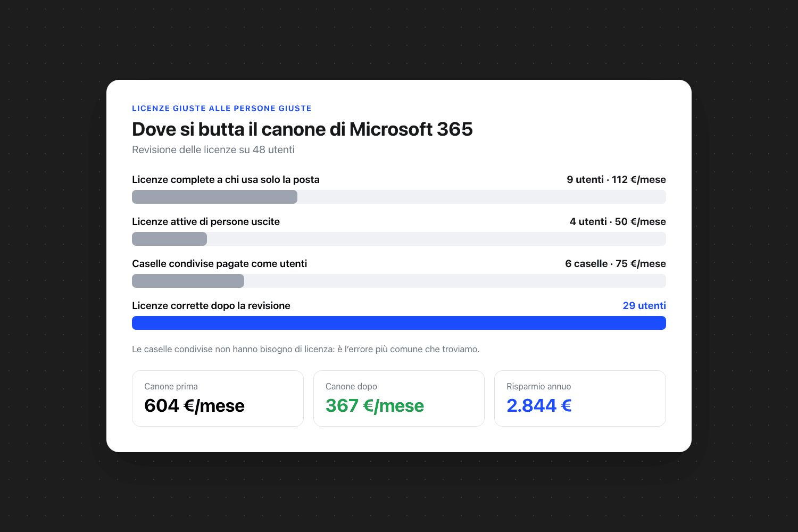Click the 'Canone prima' card label
Screen dimensions: 798x532
click(x=171, y=387)
